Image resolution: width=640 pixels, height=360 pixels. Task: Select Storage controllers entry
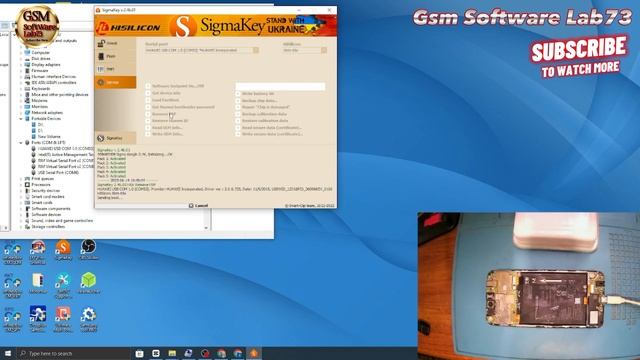point(48,227)
